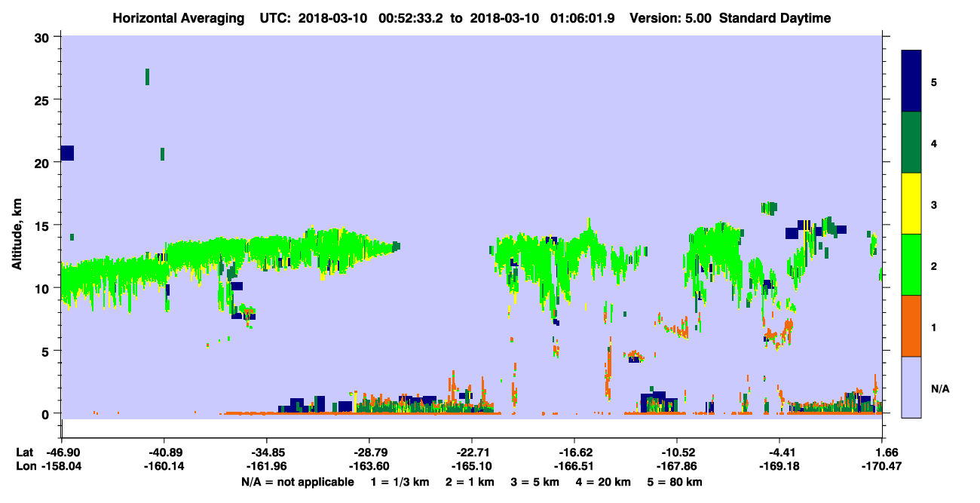Click the yellow level 3 colorbar segment
The width and height of the screenshot is (980, 503).
point(911,204)
